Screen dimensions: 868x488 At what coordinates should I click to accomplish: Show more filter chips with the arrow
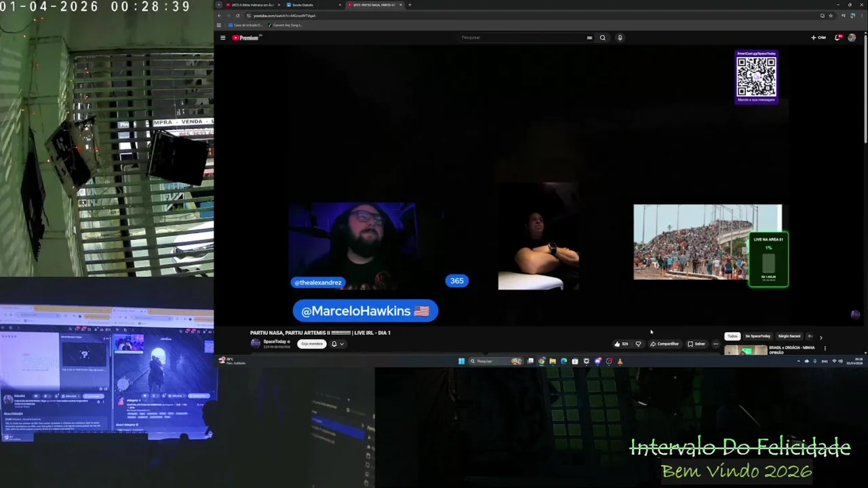coord(821,337)
